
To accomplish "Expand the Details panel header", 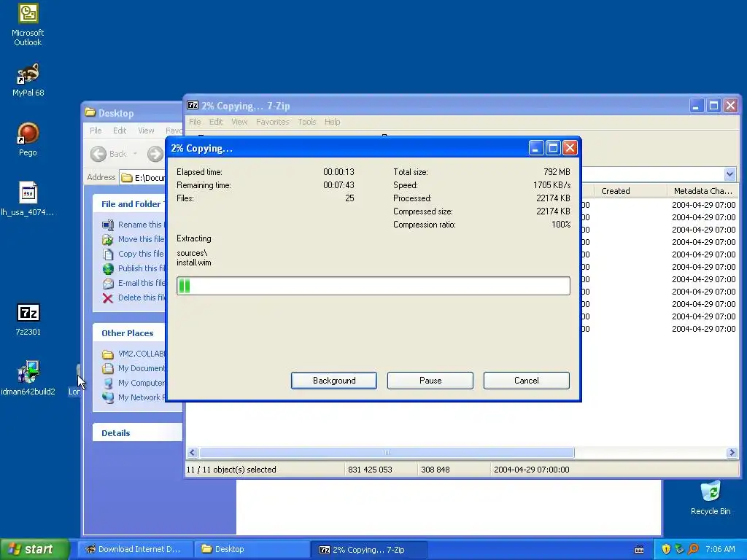I will click(138, 433).
